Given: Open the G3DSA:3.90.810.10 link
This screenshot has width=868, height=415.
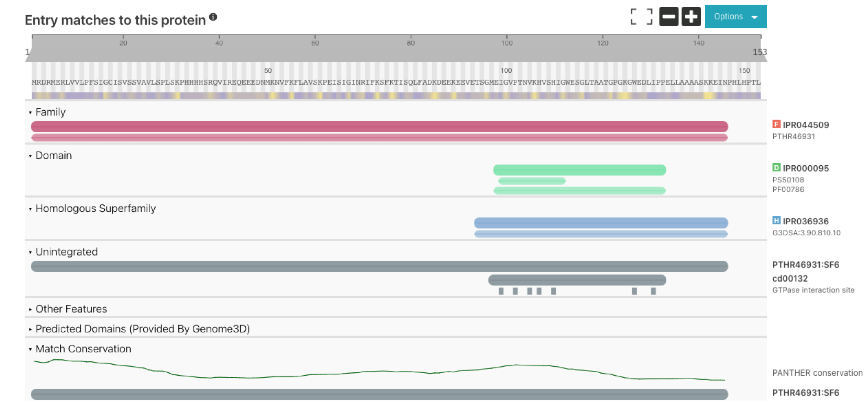Looking at the screenshot, I should click(806, 232).
